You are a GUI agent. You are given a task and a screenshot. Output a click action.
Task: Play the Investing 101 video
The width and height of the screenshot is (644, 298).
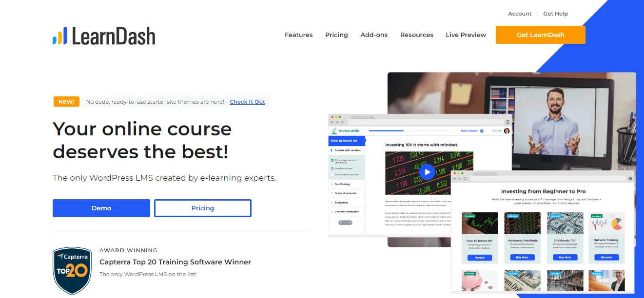click(x=427, y=172)
